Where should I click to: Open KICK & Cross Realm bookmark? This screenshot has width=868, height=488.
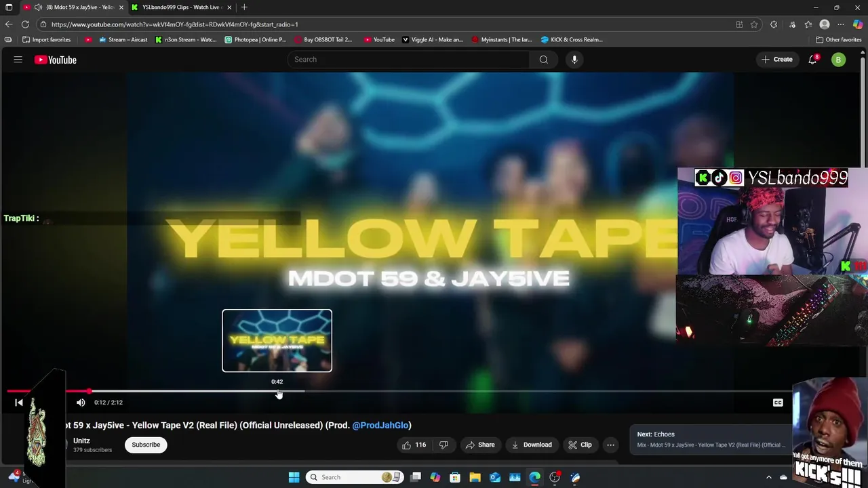pyautogui.click(x=572, y=40)
